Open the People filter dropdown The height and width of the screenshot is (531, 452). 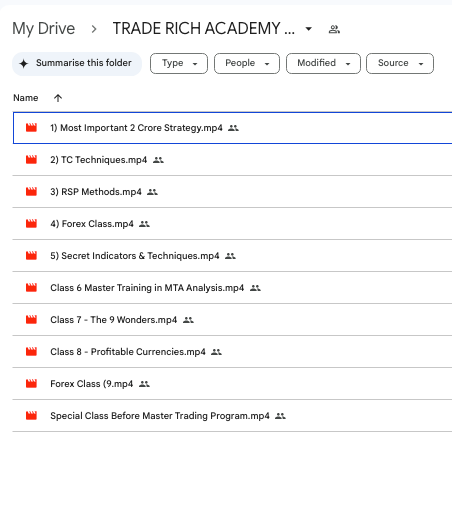(x=247, y=63)
